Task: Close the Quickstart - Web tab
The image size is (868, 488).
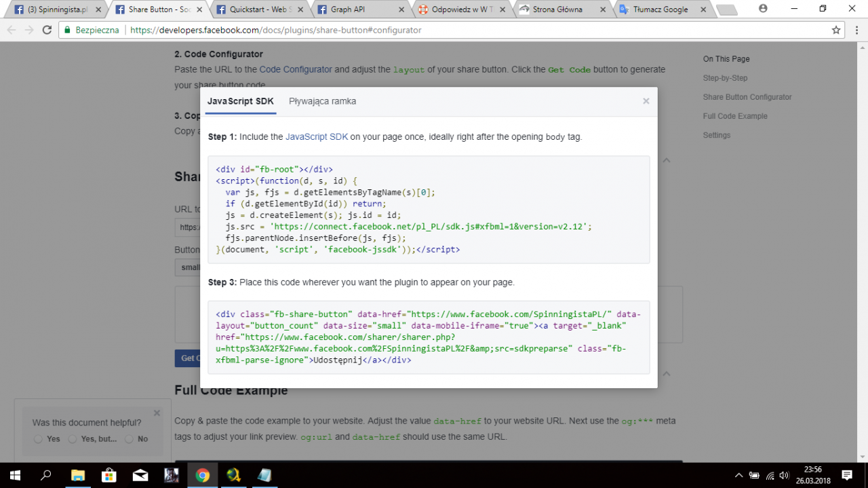Action: 301,10
